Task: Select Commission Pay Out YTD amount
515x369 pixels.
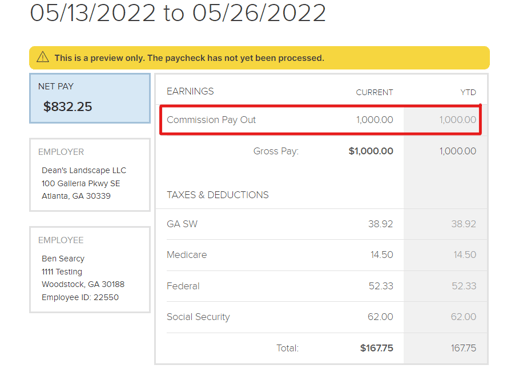Action: tap(458, 120)
